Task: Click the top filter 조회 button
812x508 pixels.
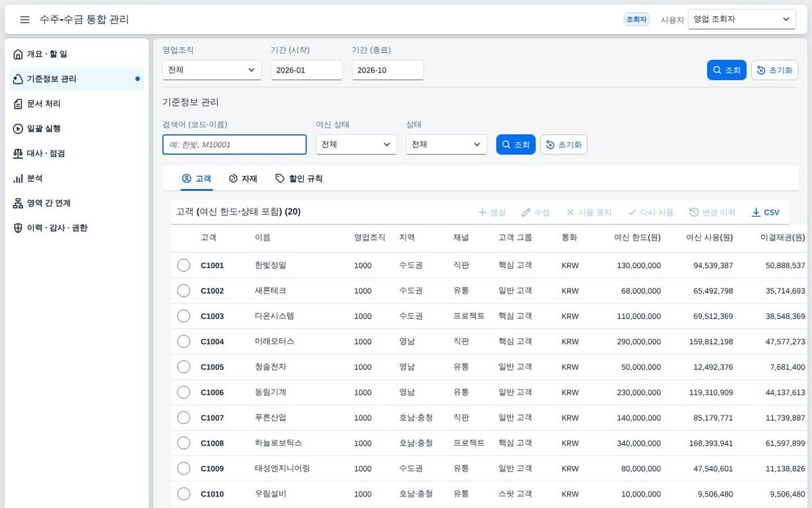Action: (727, 70)
